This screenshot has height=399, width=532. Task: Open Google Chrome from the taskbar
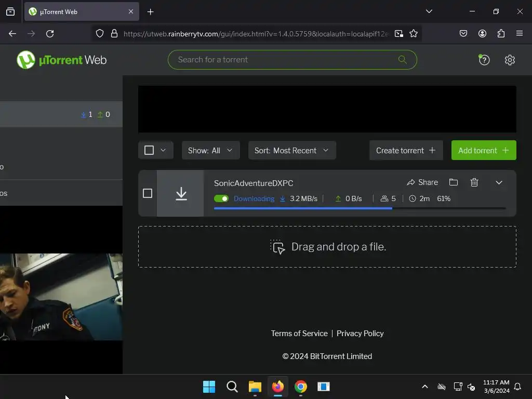tap(301, 387)
